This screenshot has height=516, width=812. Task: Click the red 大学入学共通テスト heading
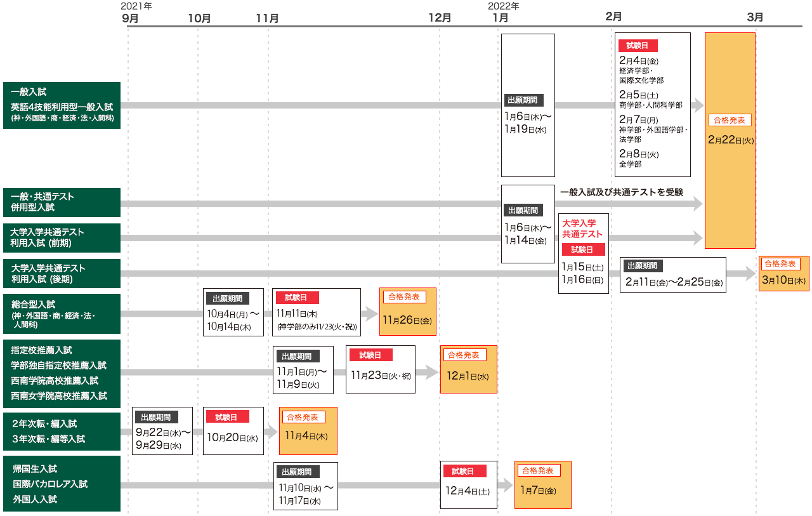[582, 228]
